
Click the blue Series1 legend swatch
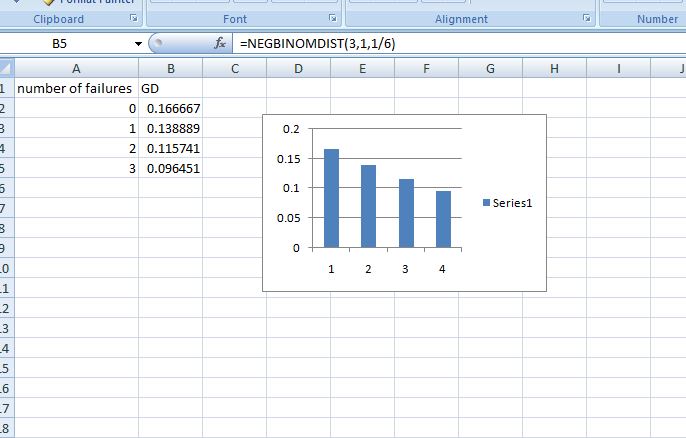[x=486, y=203]
